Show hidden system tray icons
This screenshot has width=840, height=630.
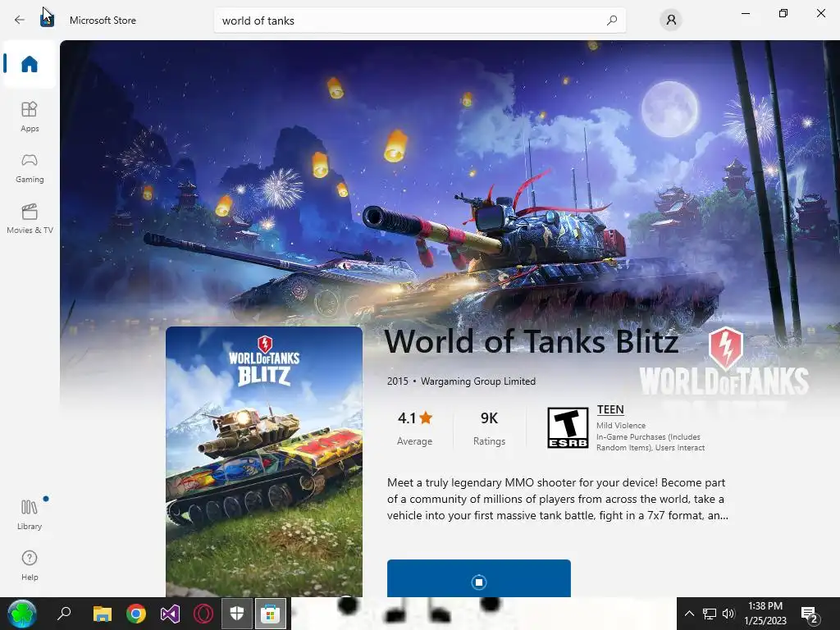[x=689, y=614]
